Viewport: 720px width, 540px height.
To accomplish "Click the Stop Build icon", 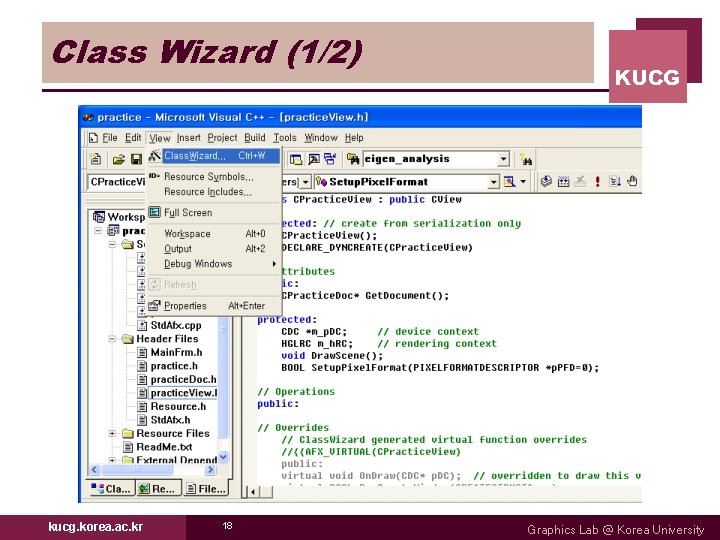I will click(x=580, y=181).
